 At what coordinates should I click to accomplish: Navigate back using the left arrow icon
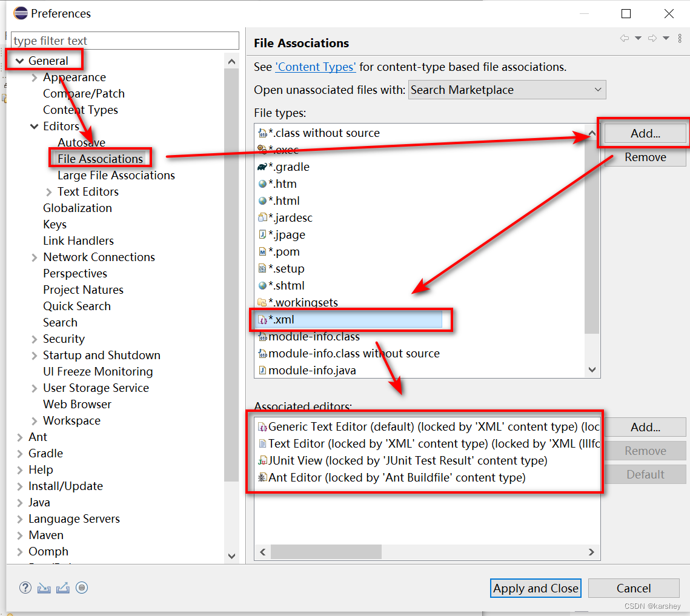[x=625, y=38]
